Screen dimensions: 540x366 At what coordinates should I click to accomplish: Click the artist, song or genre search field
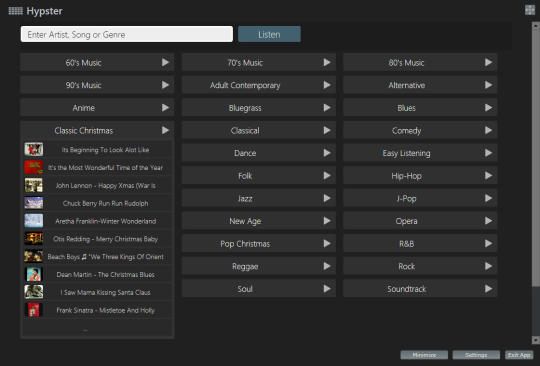click(127, 34)
